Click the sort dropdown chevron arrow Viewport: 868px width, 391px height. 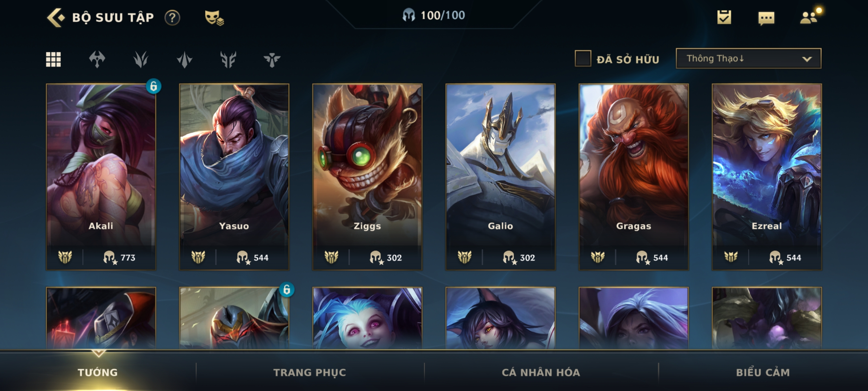[x=807, y=59]
